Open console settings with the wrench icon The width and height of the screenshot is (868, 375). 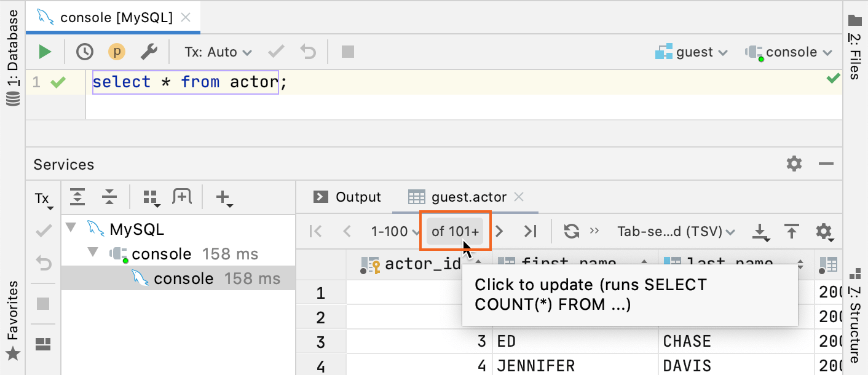coord(149,52)
